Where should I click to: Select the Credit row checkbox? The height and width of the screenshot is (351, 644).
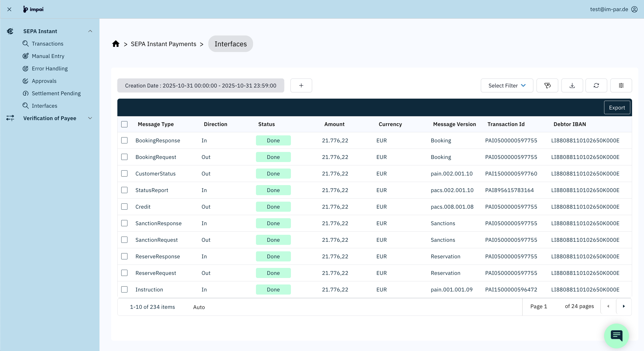click(x=124, y=207)
